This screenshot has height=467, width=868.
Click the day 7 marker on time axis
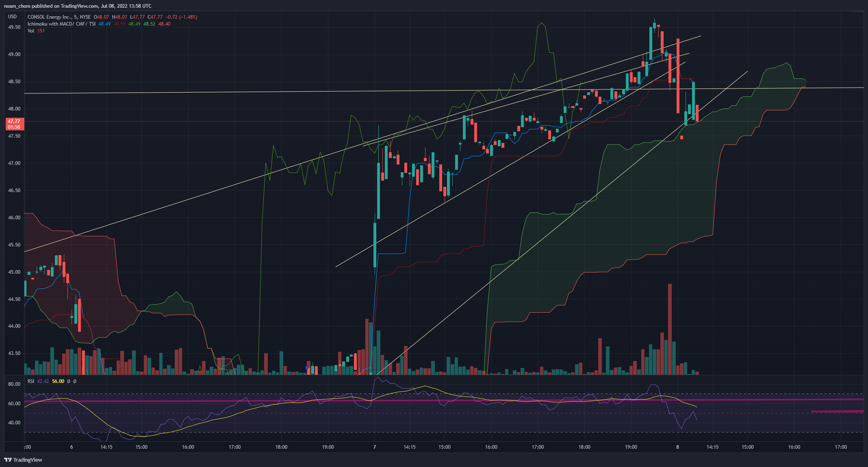(x=375, y=447)
